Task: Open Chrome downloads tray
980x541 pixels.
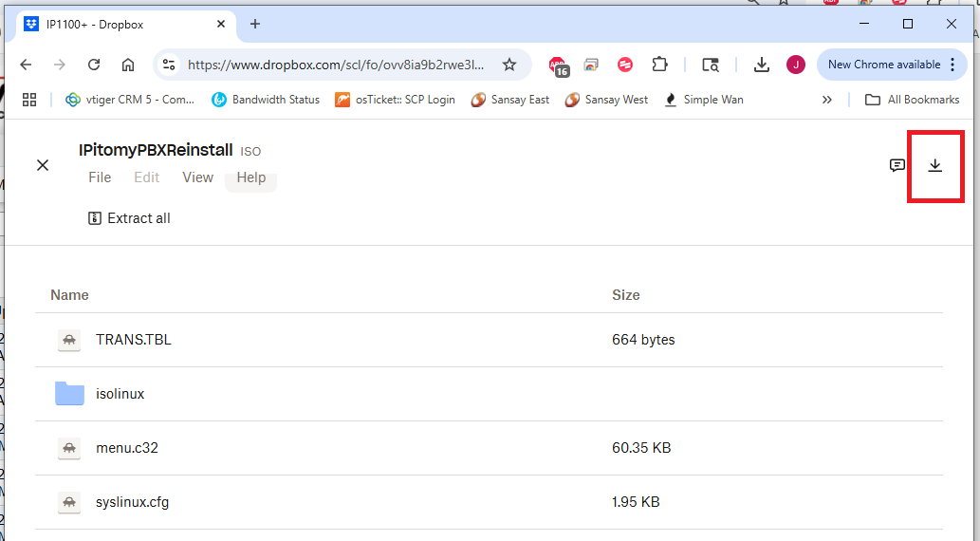Action: 761,65
